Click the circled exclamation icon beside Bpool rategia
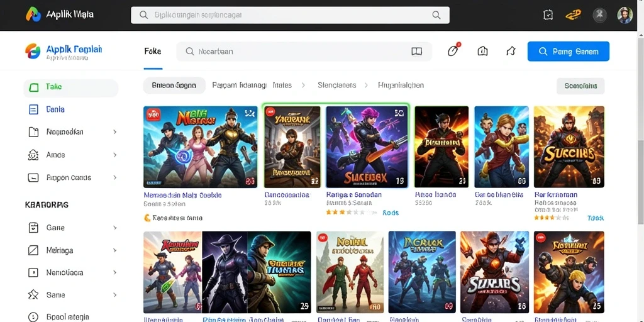Screen dimensions: 644x322 click(33, 317)
